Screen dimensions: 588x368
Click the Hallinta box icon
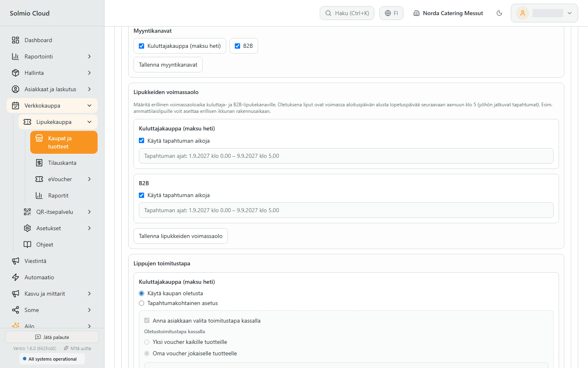[16, 73]
